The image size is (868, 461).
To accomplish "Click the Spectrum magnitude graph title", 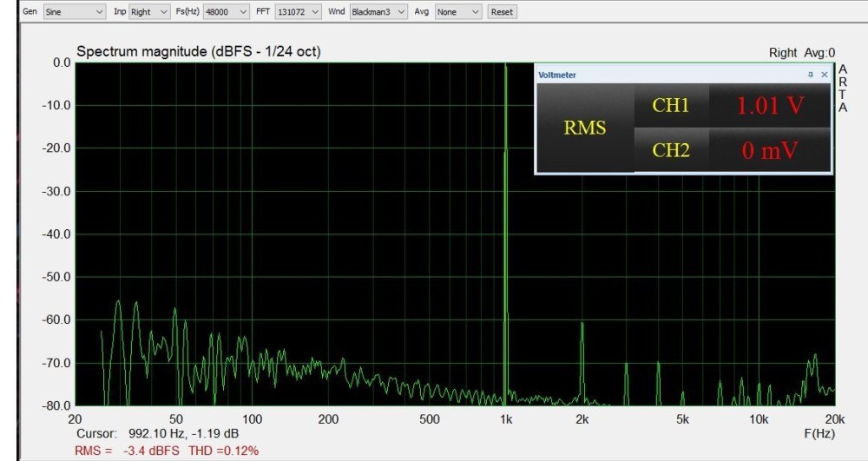I will tap(199, 51).
